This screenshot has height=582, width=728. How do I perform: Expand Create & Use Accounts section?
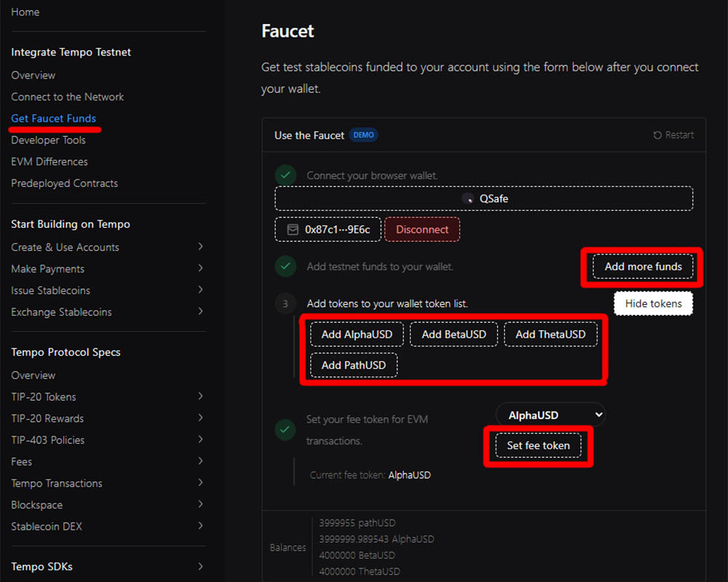click(200, 247)
